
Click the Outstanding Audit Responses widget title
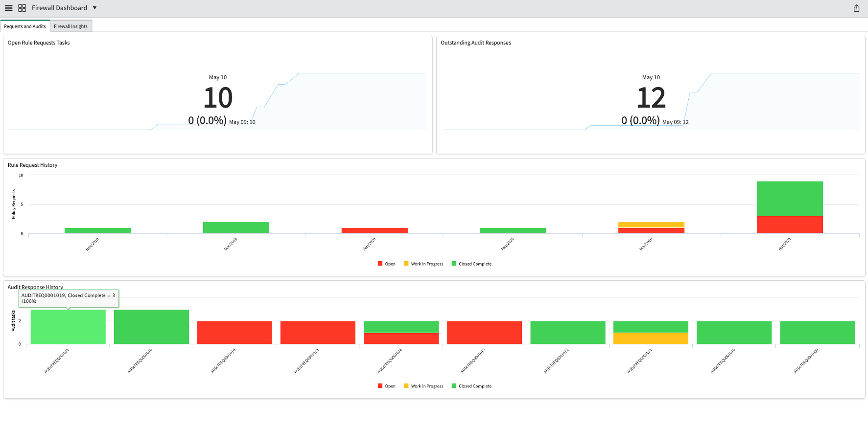click(x=476, y=43)
